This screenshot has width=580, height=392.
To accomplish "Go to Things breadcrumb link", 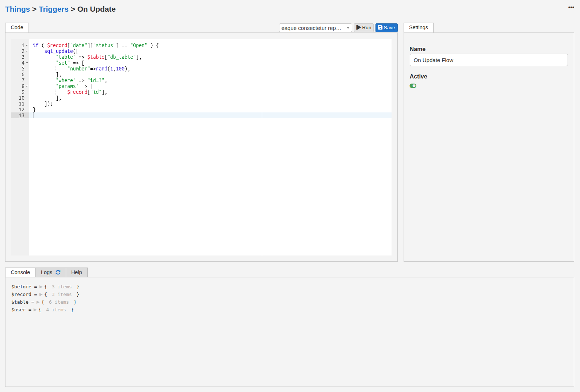I will pyautogui.click(x=18, y=9).
